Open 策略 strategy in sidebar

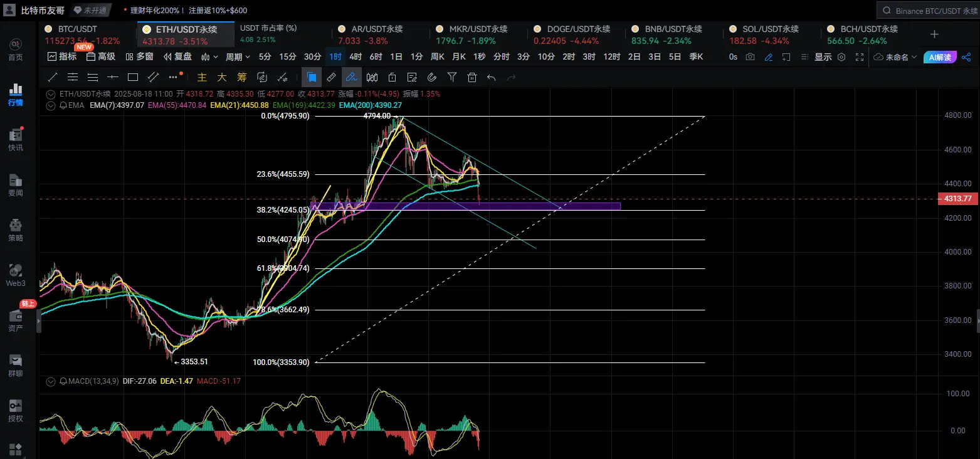[15, 230]
